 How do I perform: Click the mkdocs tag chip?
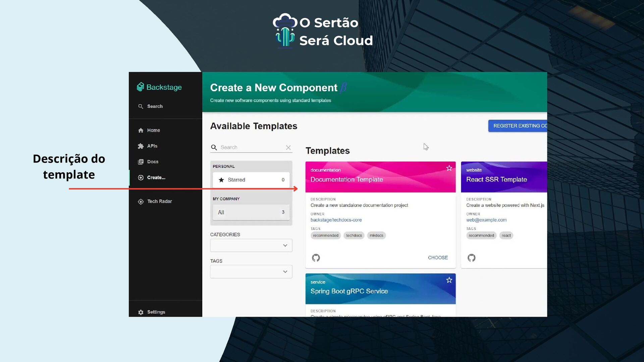[x=376, y=236]
